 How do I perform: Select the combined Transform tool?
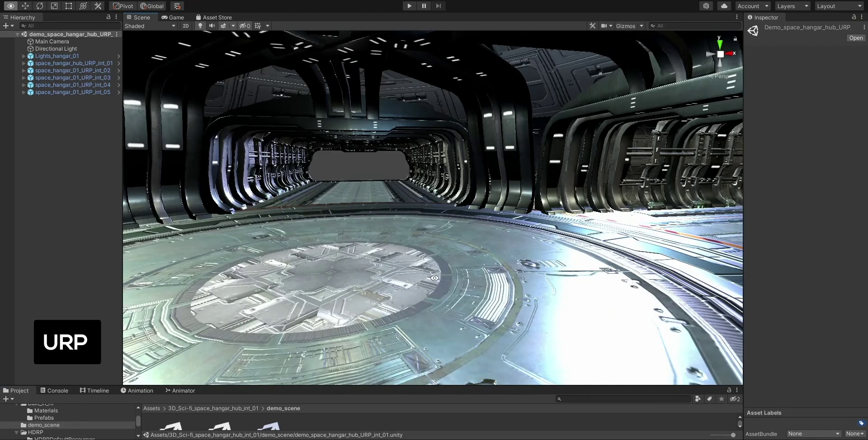point(83,6)
